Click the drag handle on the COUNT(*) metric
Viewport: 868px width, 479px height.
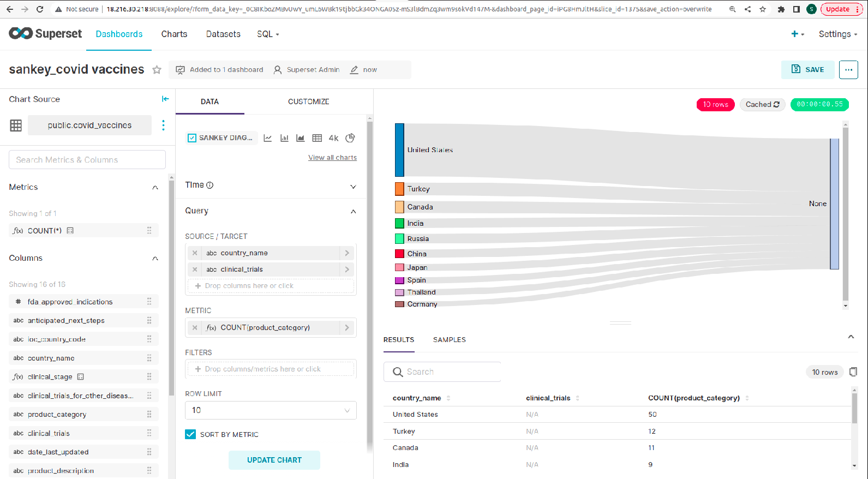coord(149,231)
